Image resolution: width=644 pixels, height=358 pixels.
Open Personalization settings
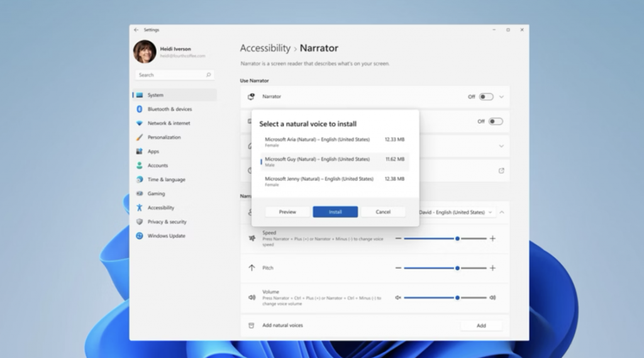pyautogui.click(x=175, y=137)
